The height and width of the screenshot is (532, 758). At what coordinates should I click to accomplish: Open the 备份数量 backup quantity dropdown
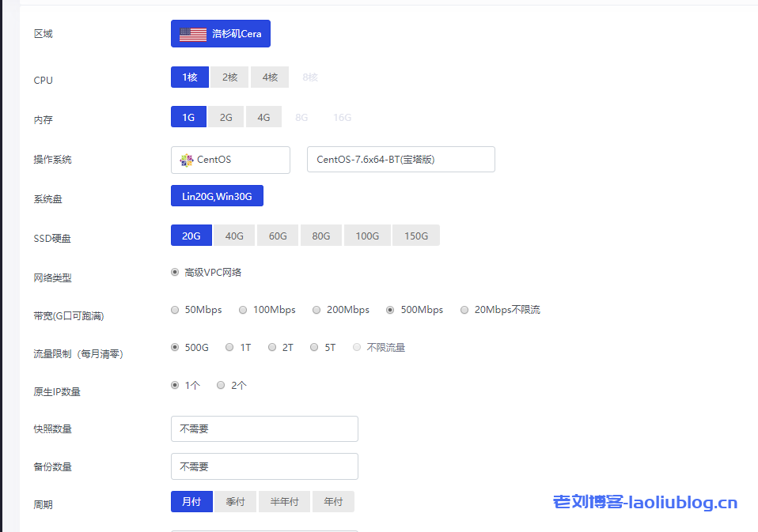(x=264, y=466)
